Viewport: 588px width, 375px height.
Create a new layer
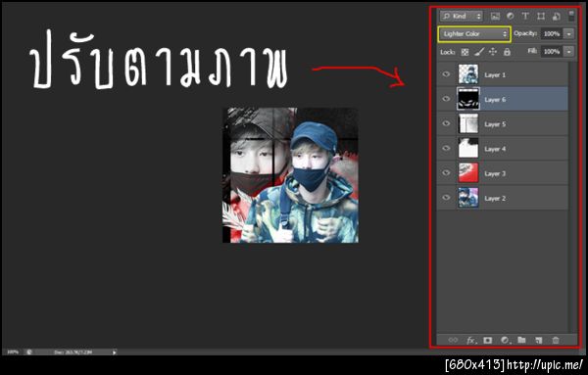pyautogui.click(x=539, y=340)
